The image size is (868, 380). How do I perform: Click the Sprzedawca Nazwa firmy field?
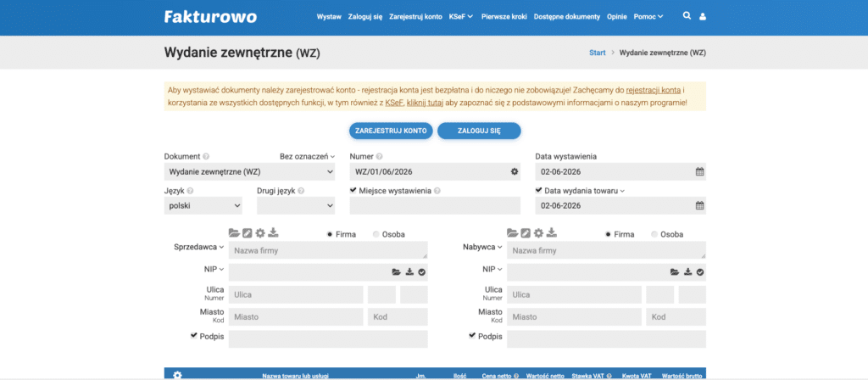(x=328, y=250)
